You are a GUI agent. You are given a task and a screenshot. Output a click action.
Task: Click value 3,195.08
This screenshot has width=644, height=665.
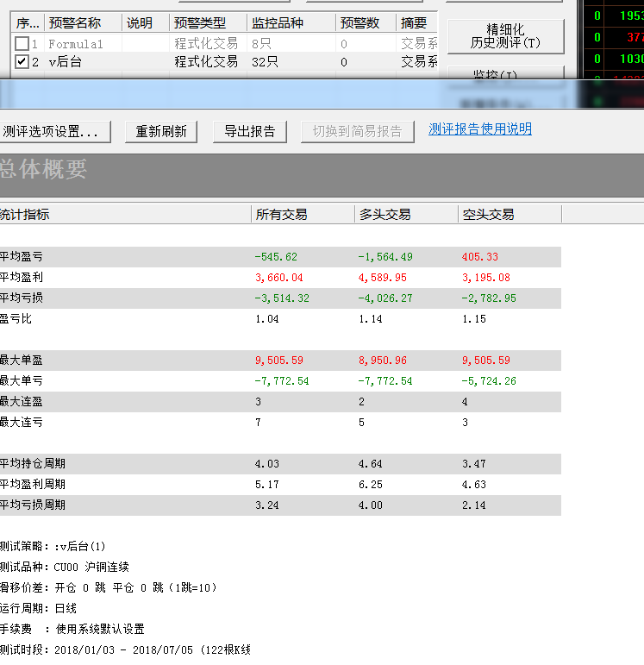(486, 278)
